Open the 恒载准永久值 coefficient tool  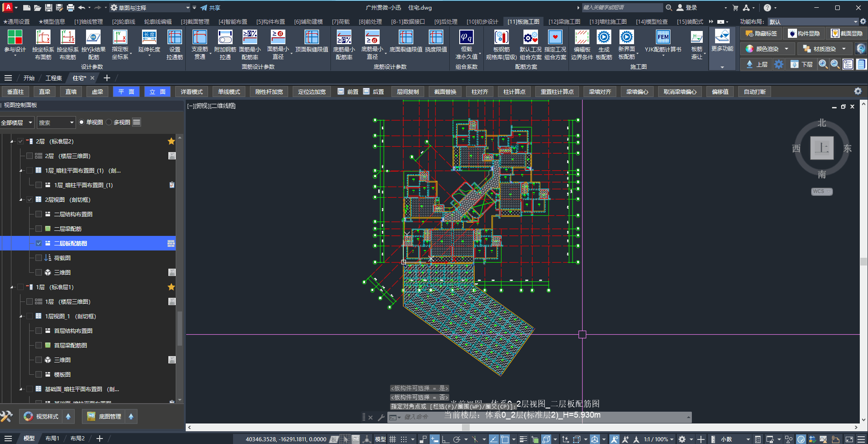point(466,38)
